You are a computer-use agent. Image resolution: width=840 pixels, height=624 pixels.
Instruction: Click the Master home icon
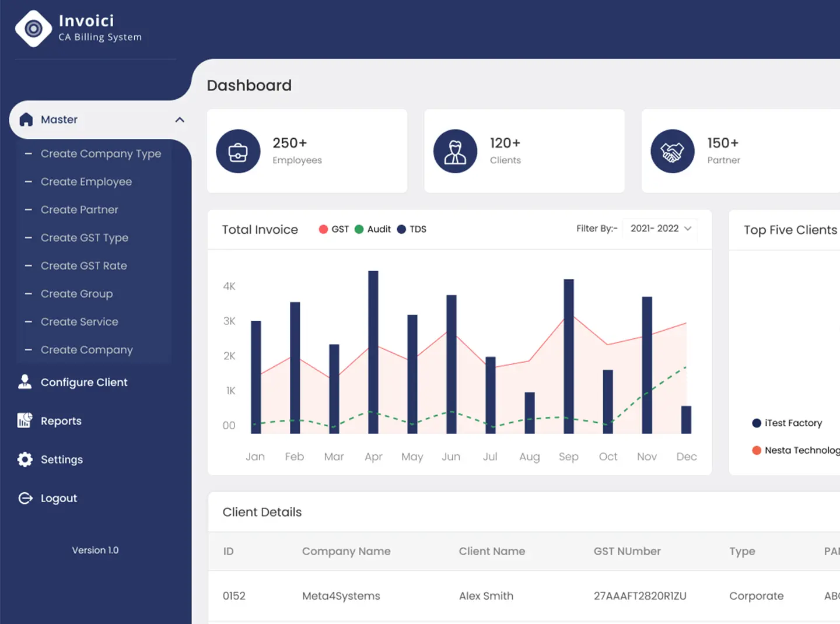tap(26, 120)
